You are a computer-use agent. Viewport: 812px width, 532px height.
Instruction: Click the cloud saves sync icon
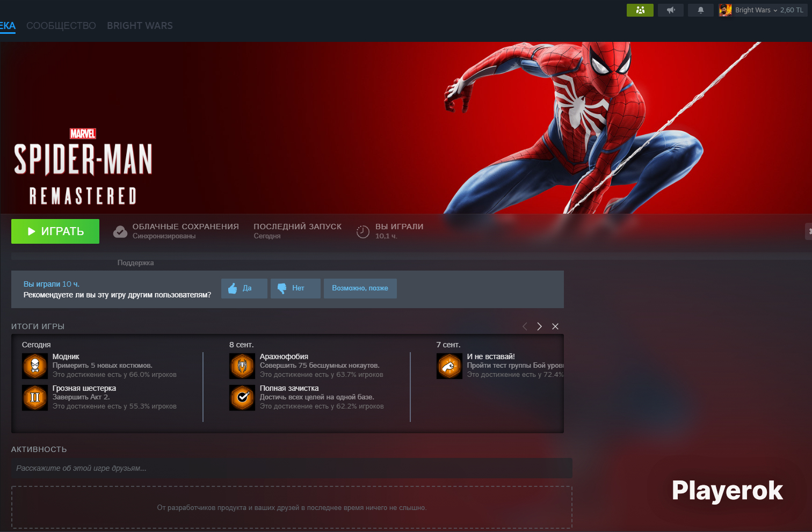pyautogui.click(x=120, y=231)
